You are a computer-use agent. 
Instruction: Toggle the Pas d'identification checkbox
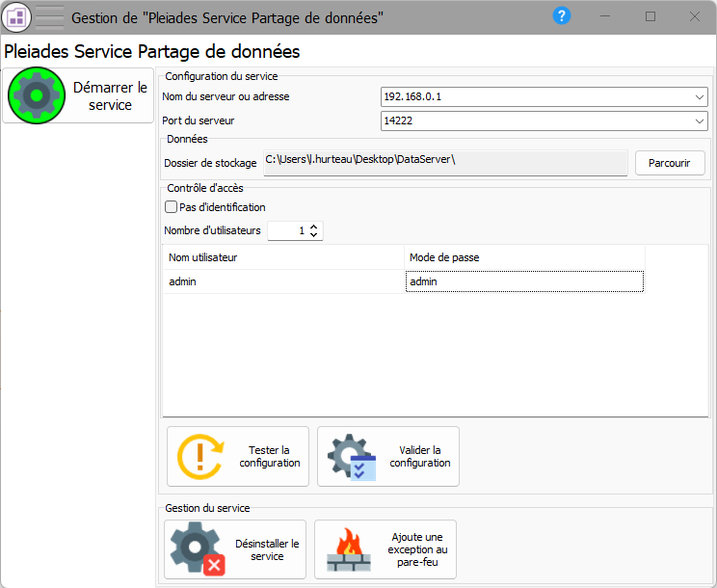click(171, 207)
